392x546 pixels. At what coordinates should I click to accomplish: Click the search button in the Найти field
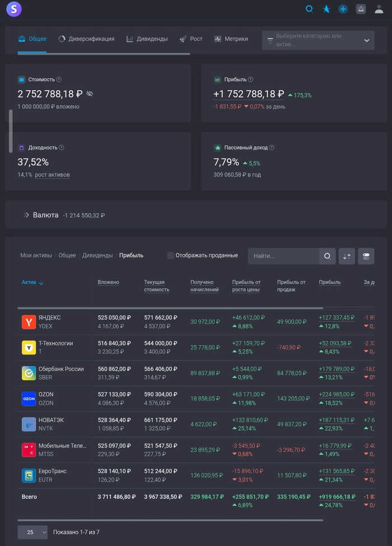[x=328, y=256]
